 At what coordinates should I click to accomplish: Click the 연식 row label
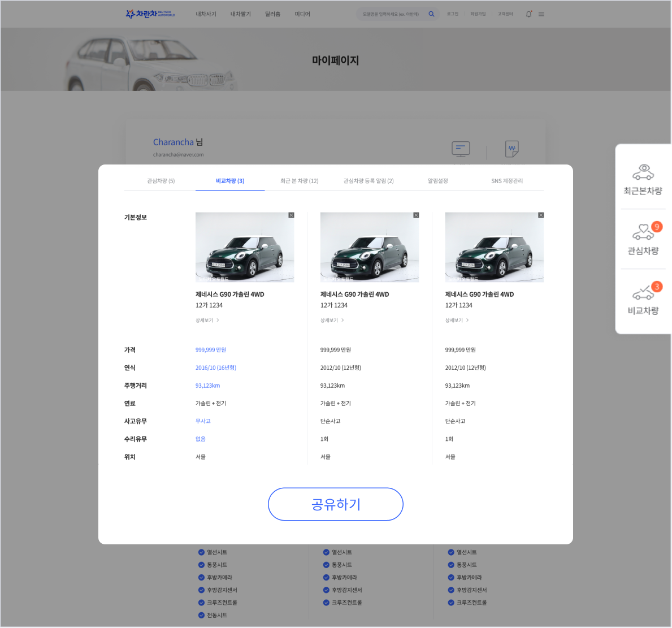coord(130,368)
